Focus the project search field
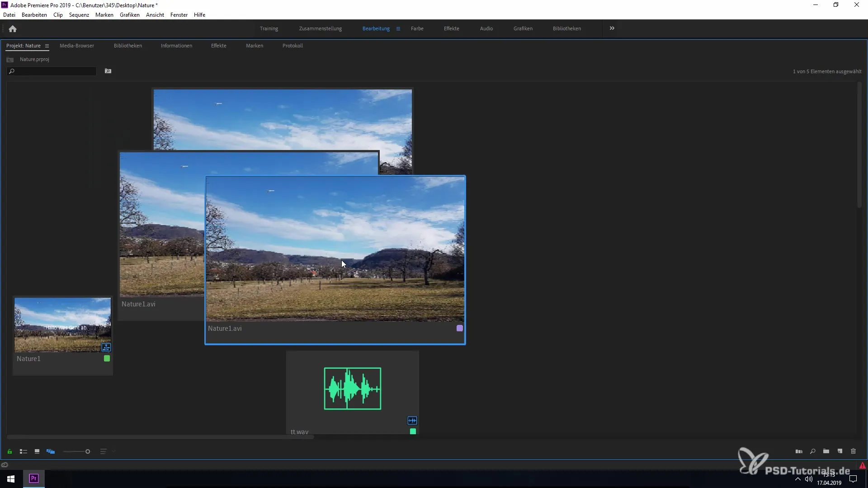The height and width of the screenshot is (488, 868). [52, 71]
